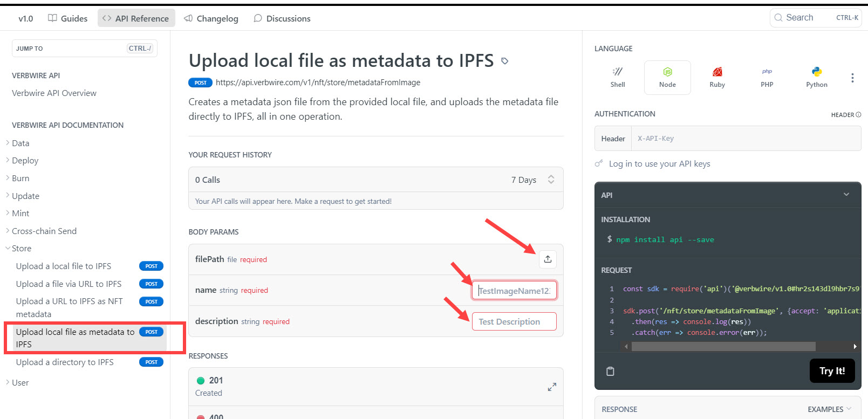Screen dimensions: 868x419
Task: Select the PHP language icon
Action: tap(767, 78)
